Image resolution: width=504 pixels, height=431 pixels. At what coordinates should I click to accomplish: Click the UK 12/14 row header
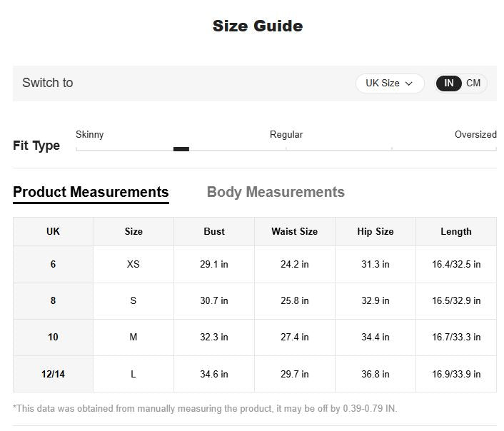point(53,374)
